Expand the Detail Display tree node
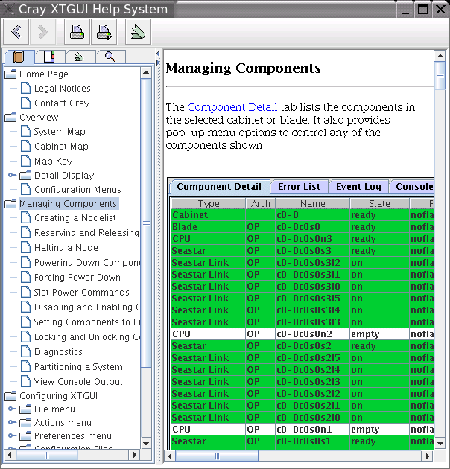Viewport: 450px width, 469px height. pyautogui.click(x=12, y=175)
